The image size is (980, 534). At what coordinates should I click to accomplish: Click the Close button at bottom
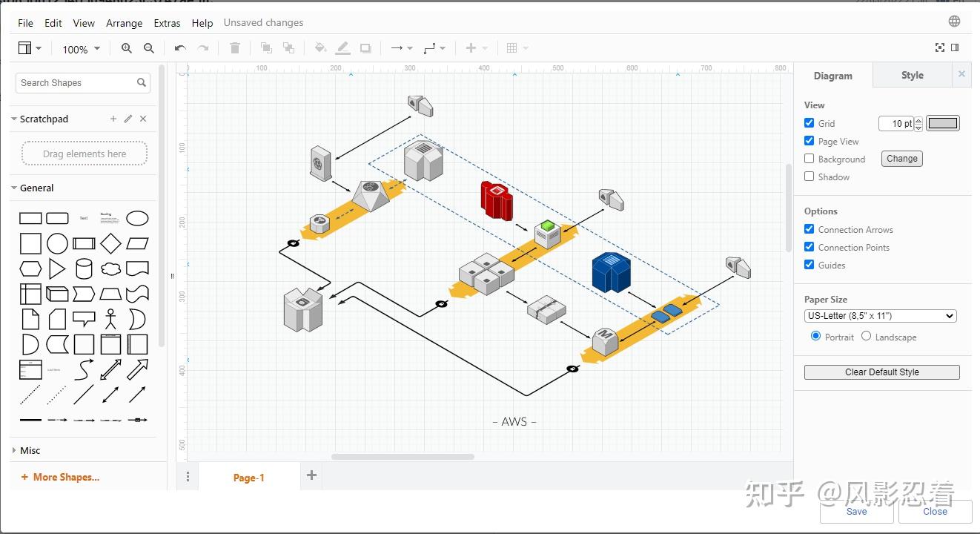(x=936, y=511)
